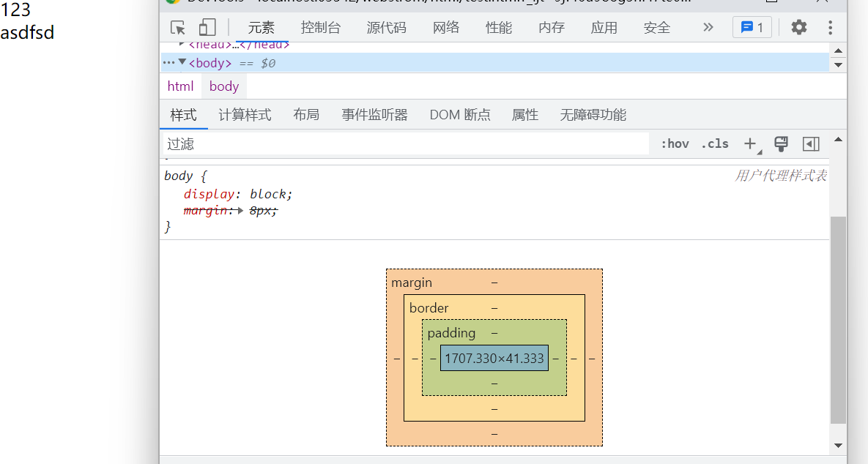
Task: Toggle :hov pseudo-class state panel
Action: [x=674, y=143]
